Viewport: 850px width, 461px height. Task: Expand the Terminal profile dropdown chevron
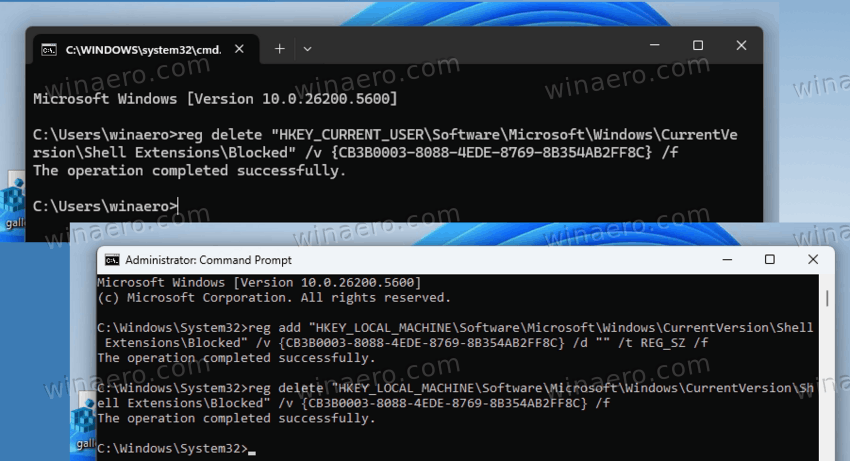(x=307, y=49)
